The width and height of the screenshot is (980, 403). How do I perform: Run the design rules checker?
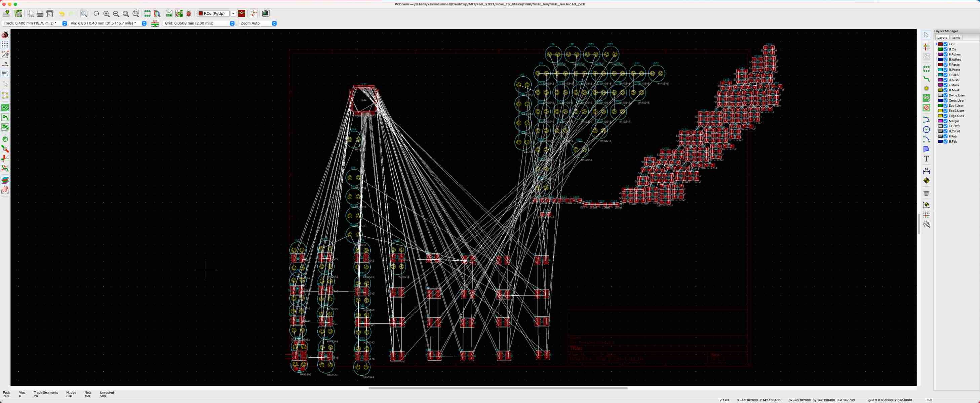188,13
